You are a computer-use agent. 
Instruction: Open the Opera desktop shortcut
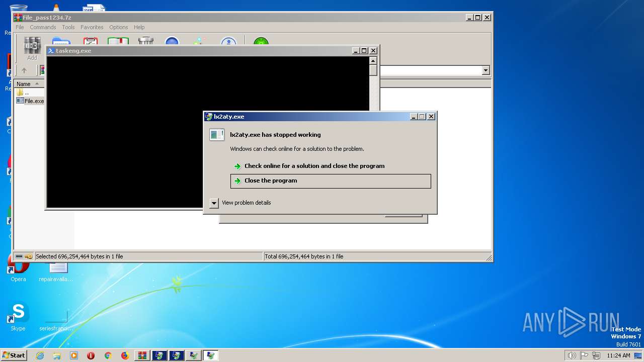(x=18, y=268)
